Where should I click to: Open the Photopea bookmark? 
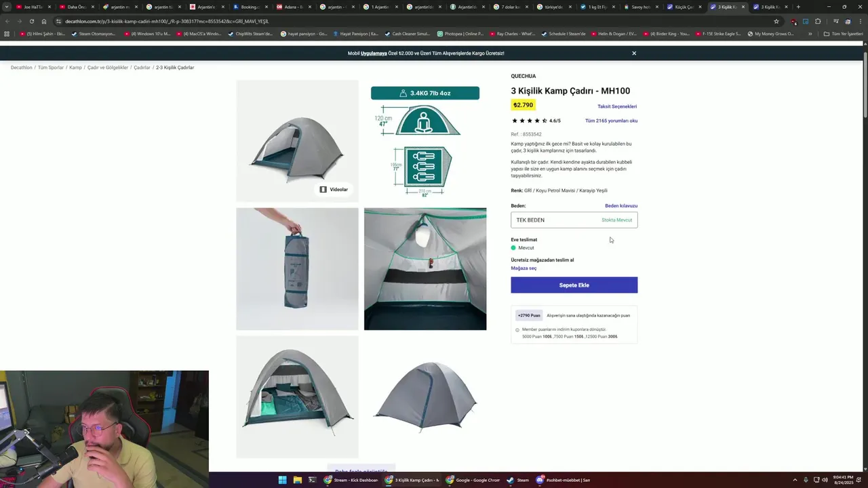coord(460,34)
